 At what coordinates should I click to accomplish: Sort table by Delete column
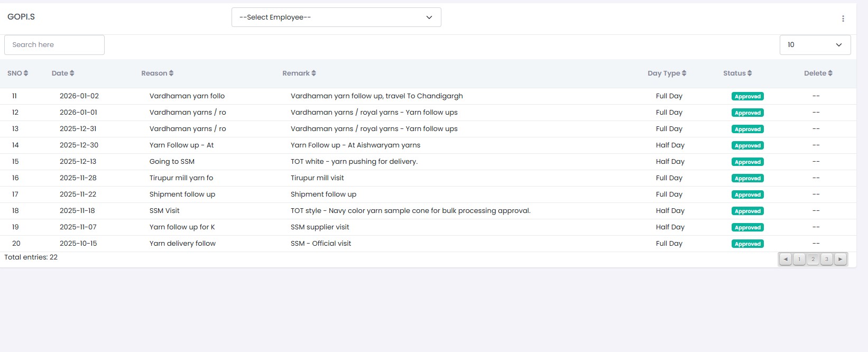coord(818,73)
